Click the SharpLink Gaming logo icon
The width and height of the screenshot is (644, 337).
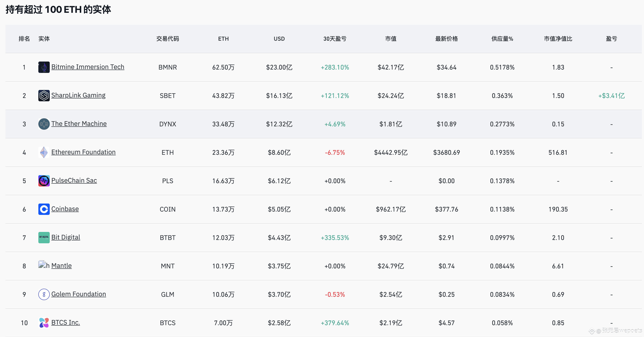44,96
